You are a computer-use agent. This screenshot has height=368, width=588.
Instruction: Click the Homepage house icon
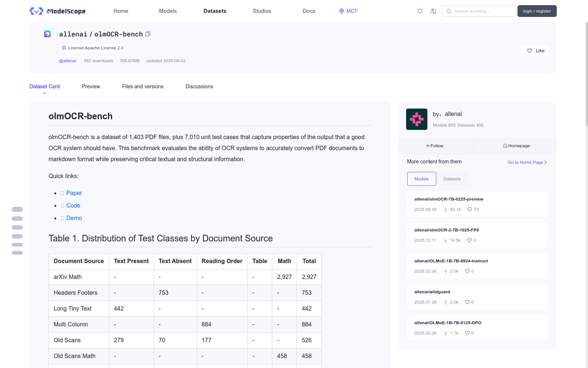coord(505,146)
